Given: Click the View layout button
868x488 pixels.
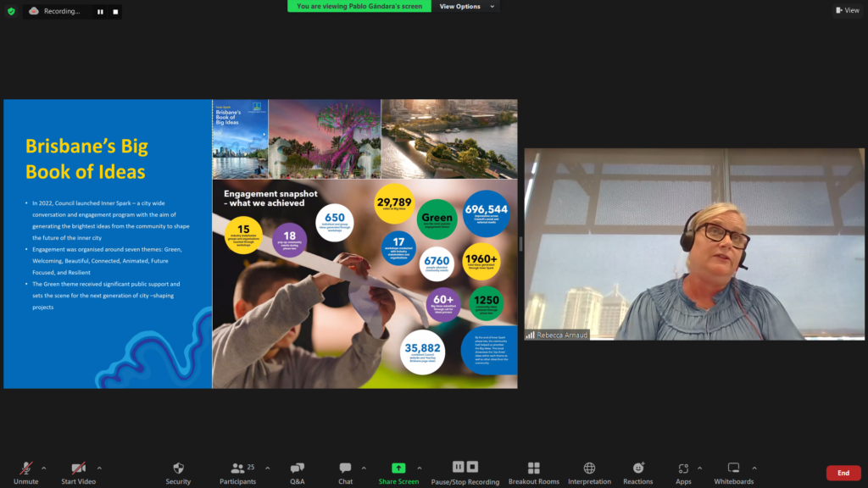Looking at the screenshot, I should (847, 10).
